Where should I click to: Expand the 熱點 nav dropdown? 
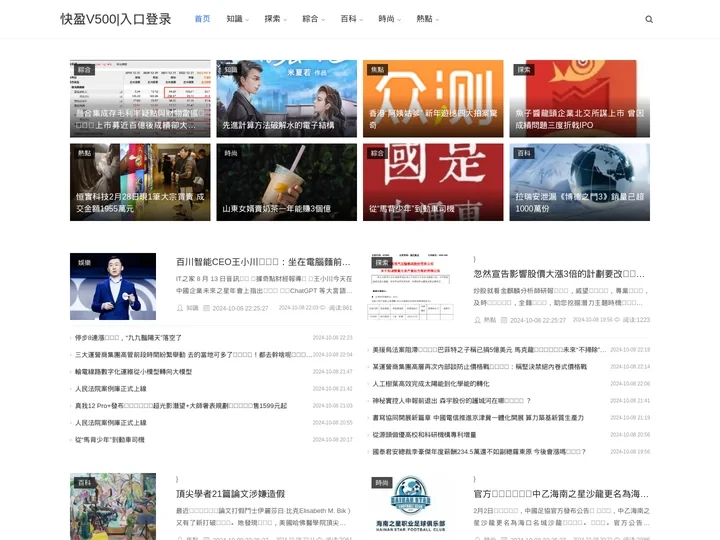pyautogui.click(x=428, y=19)
